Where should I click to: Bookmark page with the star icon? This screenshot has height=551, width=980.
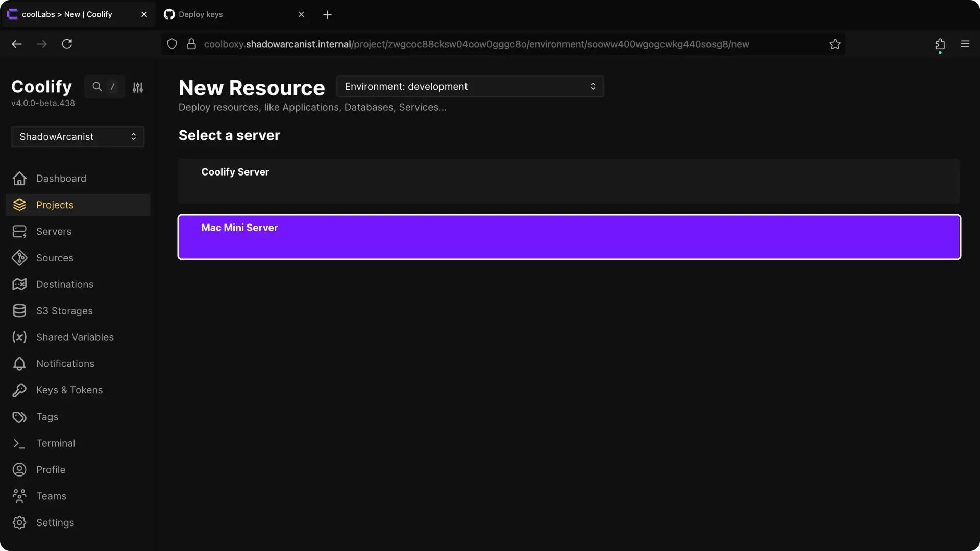point(835,44)
